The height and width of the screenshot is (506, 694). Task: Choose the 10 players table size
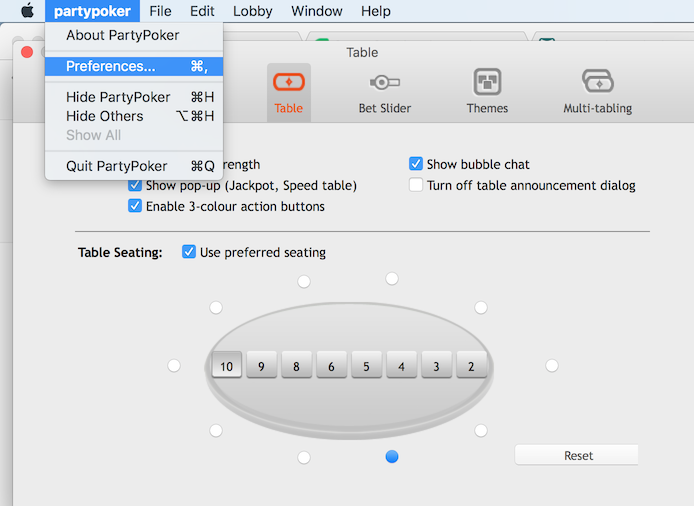(227, 365)
